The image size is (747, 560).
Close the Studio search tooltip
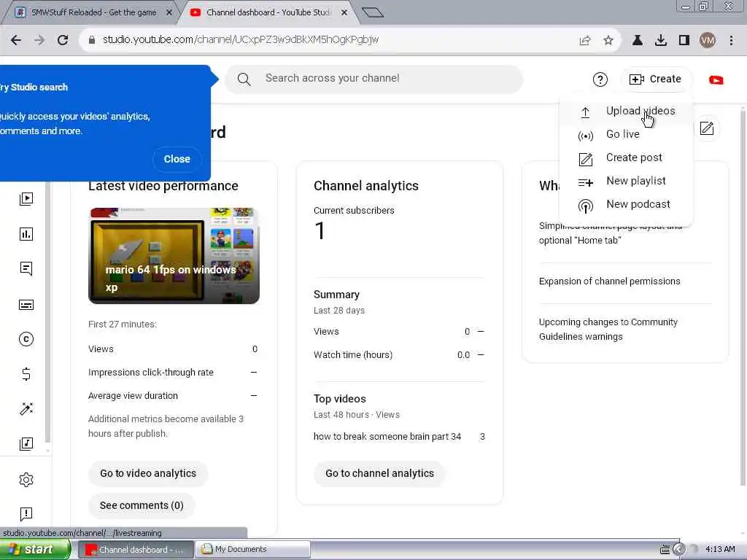[x=177, y=159]
